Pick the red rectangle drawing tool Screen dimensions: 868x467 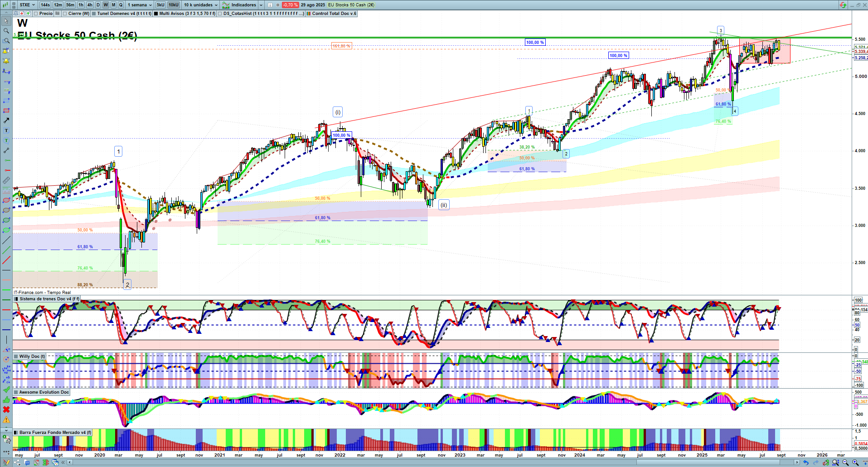click(6, 111)
